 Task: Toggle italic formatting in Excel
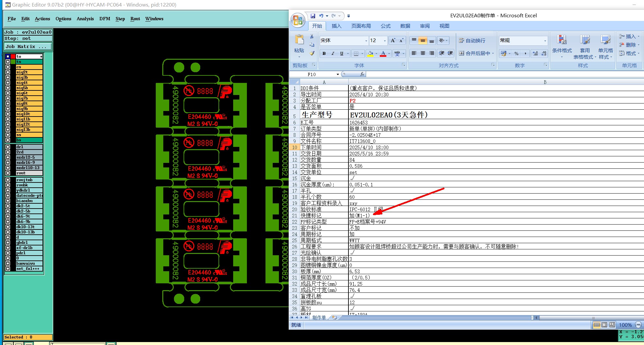pos(333,54)
